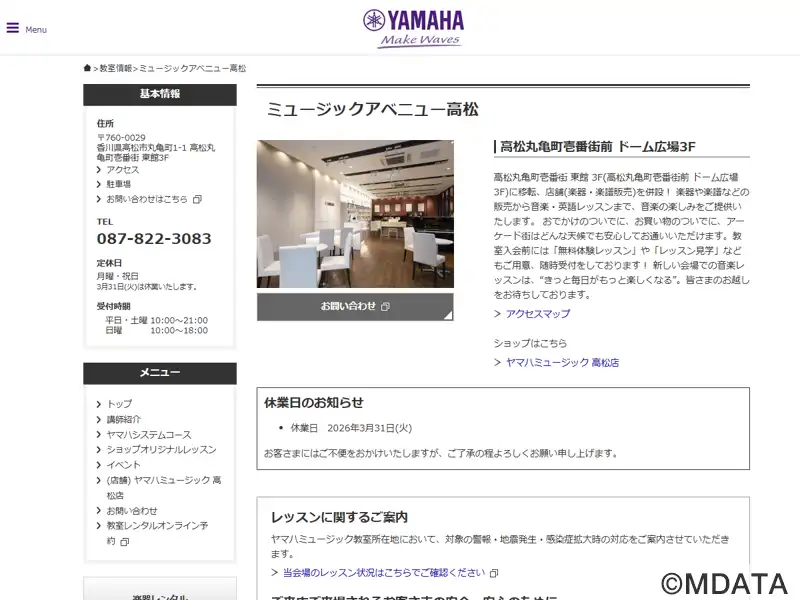Select お問い合わせ in the sidebar menu
The image size is (800, 600).
tap(132, 511)
